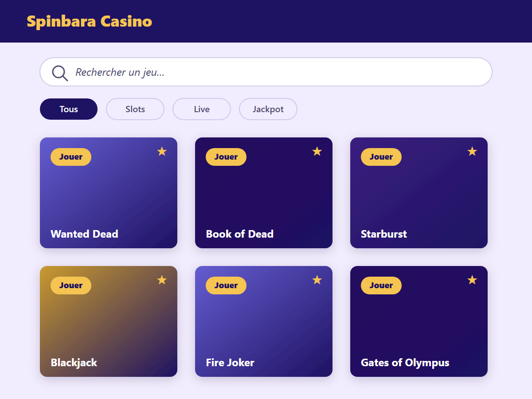Click the magnifying glass search icon

click(x=60, y=73)
